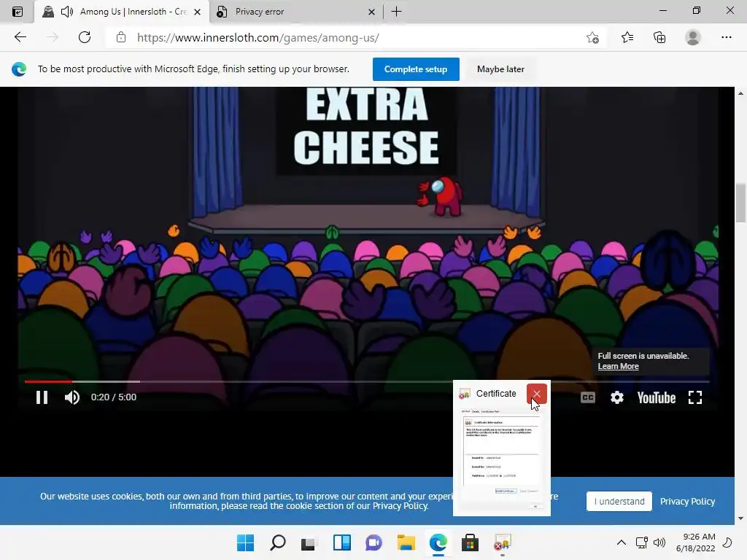Switch to the Among Us Innersloth tab

click(122, 12)
